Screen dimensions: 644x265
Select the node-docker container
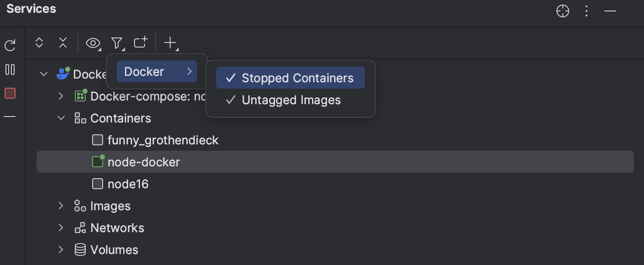point(144,162)
